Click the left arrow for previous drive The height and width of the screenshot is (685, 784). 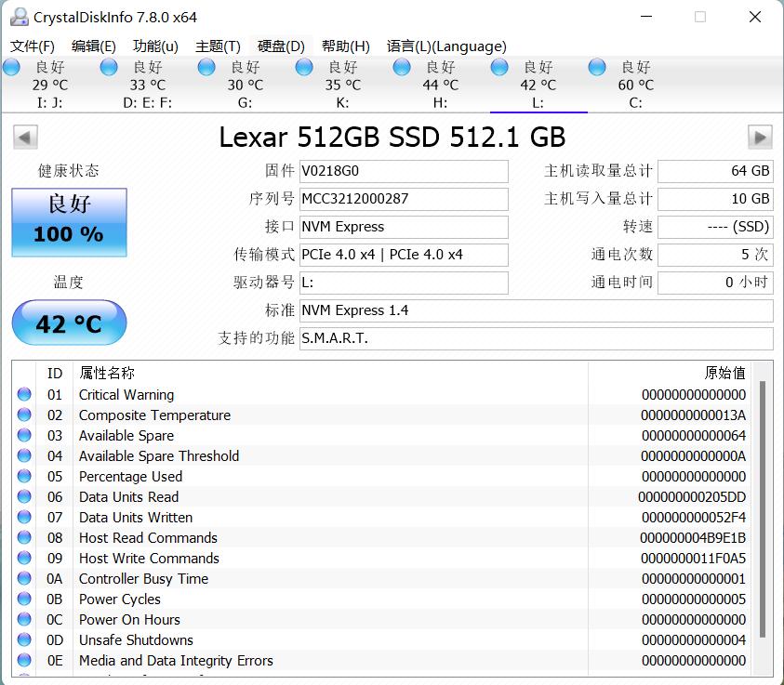pyautogui.click(x=24, y=137)
